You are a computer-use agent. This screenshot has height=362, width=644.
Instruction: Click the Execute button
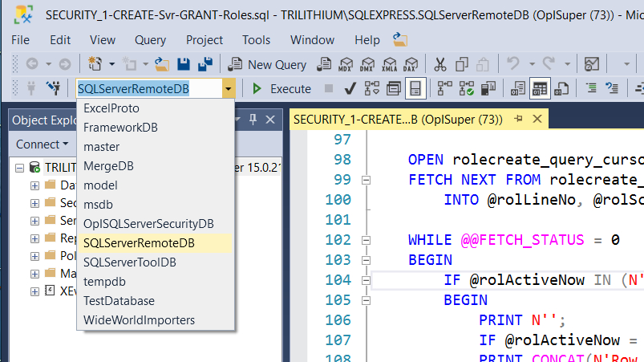click(x=281, y=89)
